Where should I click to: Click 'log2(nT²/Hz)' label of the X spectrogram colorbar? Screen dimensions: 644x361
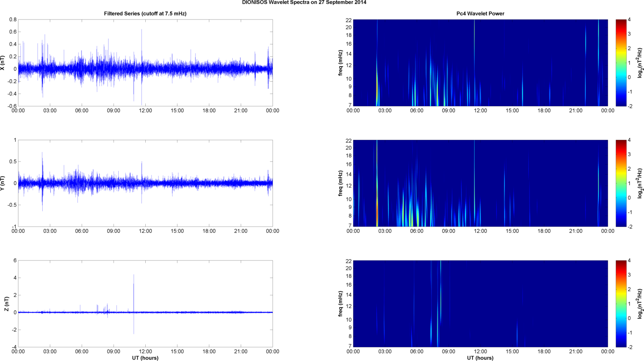point(641,63)
